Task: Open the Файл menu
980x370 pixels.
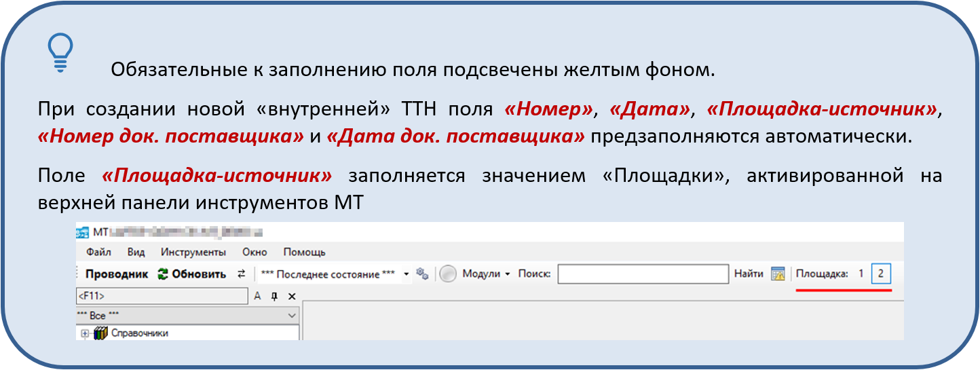Action: 98,252
